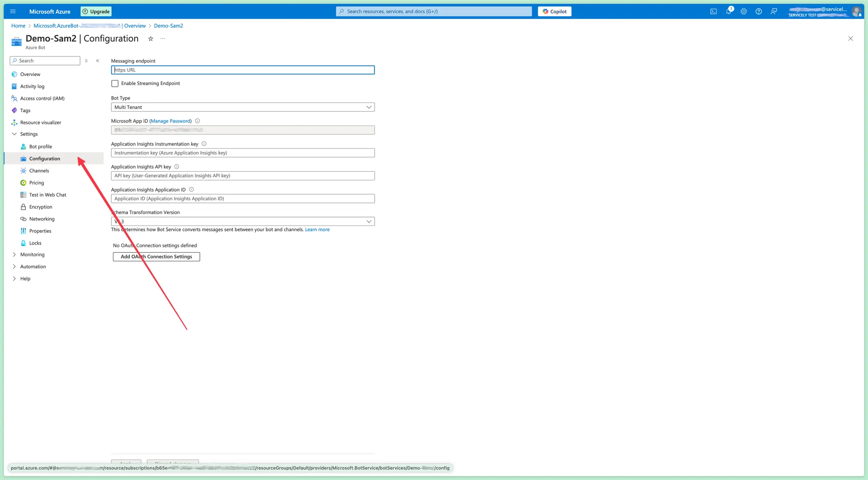Viewport: 868px width, 480px height.
Task: Open the more options ellipsis beside the title
Action: [163, 39]
